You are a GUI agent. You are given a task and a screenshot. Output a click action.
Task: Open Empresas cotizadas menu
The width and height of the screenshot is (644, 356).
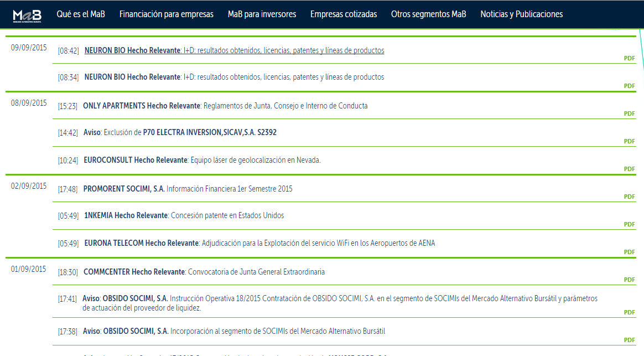click(344, 14)
